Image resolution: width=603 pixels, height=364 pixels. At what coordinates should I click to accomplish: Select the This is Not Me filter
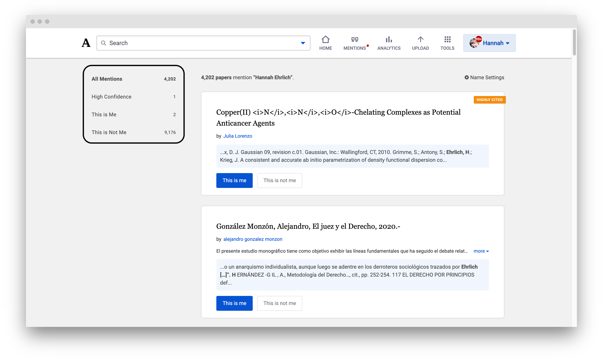[x=109, y=132]
